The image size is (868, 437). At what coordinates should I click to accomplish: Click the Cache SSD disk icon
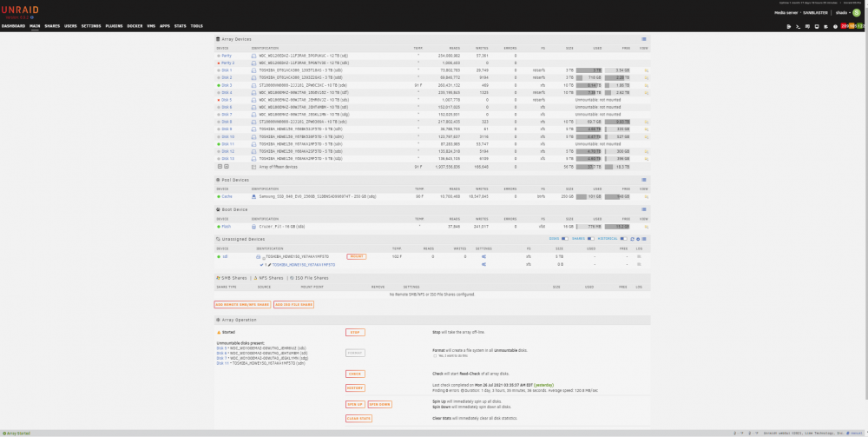click(x=254, y=196)
